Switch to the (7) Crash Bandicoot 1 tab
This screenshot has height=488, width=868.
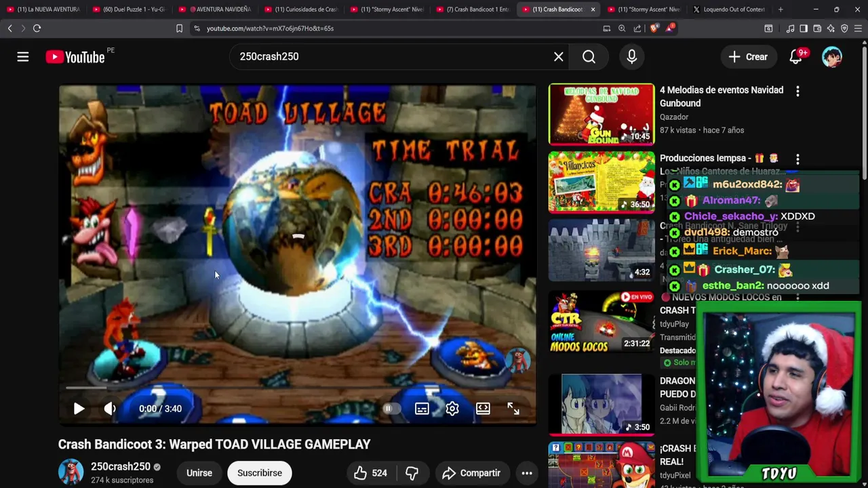click(473, 9)
